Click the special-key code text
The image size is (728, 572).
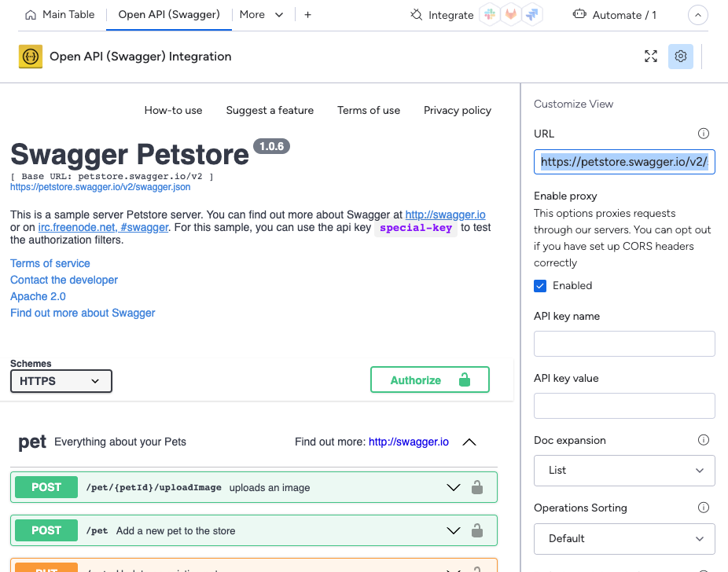[416, 228]
